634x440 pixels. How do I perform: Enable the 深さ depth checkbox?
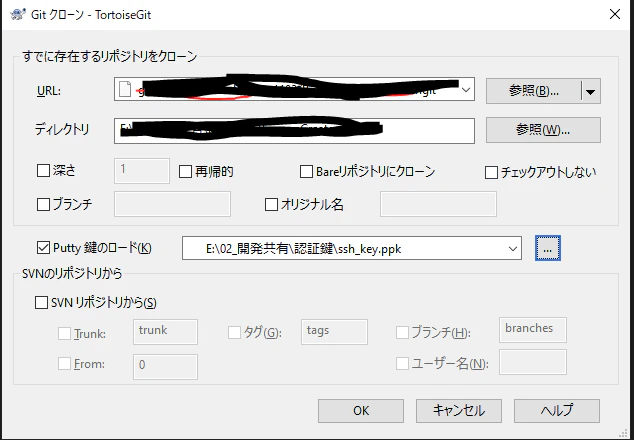click(x=43, y=171)
